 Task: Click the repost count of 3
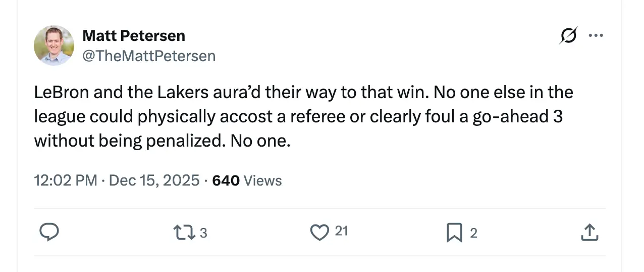203,233
